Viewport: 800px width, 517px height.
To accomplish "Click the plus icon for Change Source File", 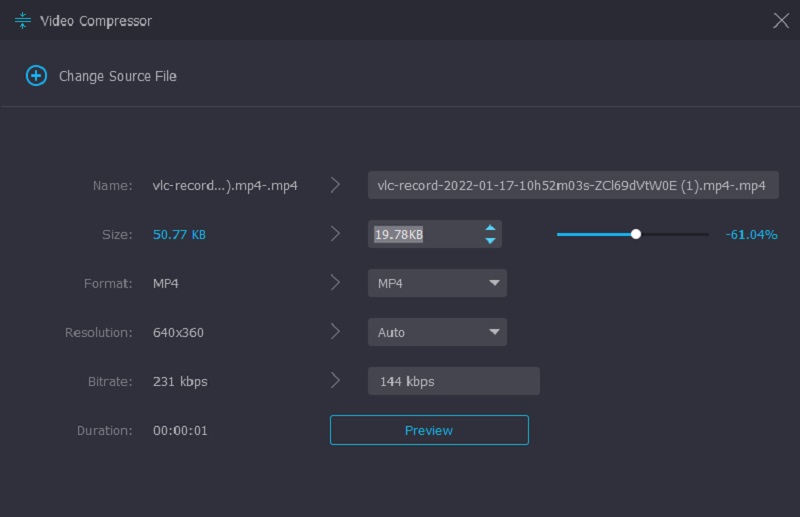I will 36,76.
